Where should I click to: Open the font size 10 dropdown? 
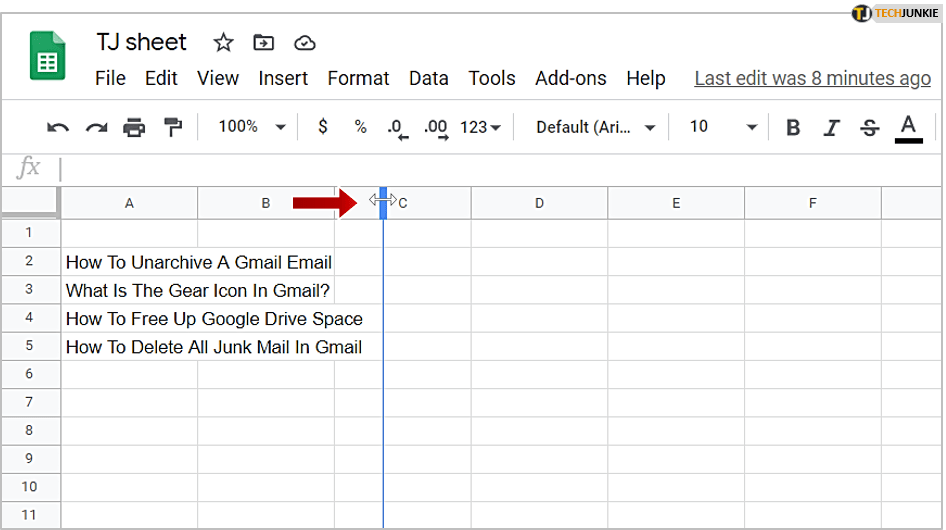[x=723, y=127]
